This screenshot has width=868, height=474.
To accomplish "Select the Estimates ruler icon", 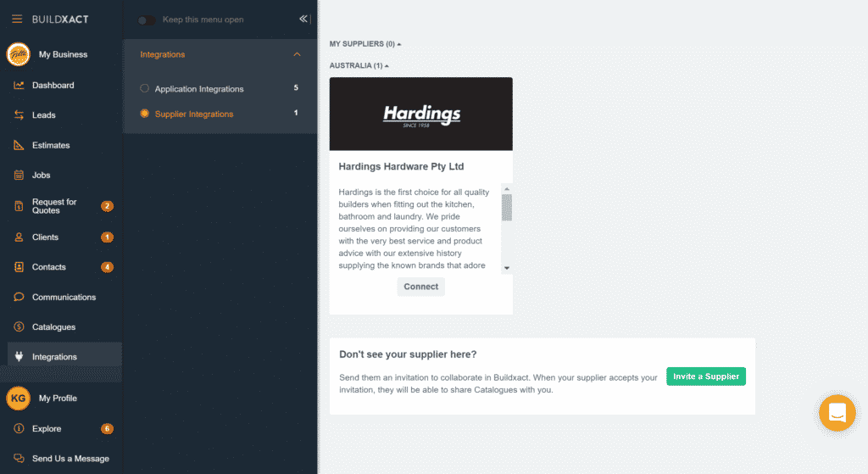I will [x=19, y=145].
